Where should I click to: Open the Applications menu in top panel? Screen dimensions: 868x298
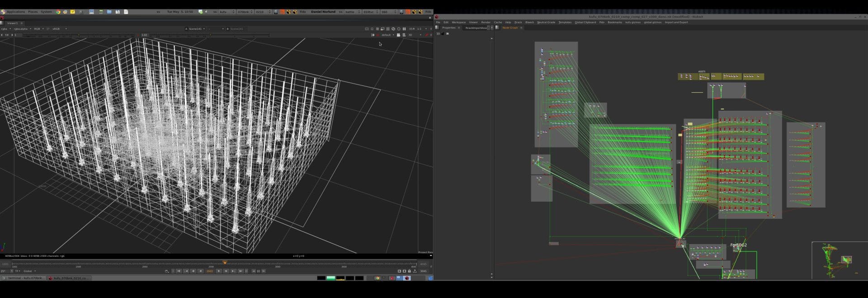[16, 12]
